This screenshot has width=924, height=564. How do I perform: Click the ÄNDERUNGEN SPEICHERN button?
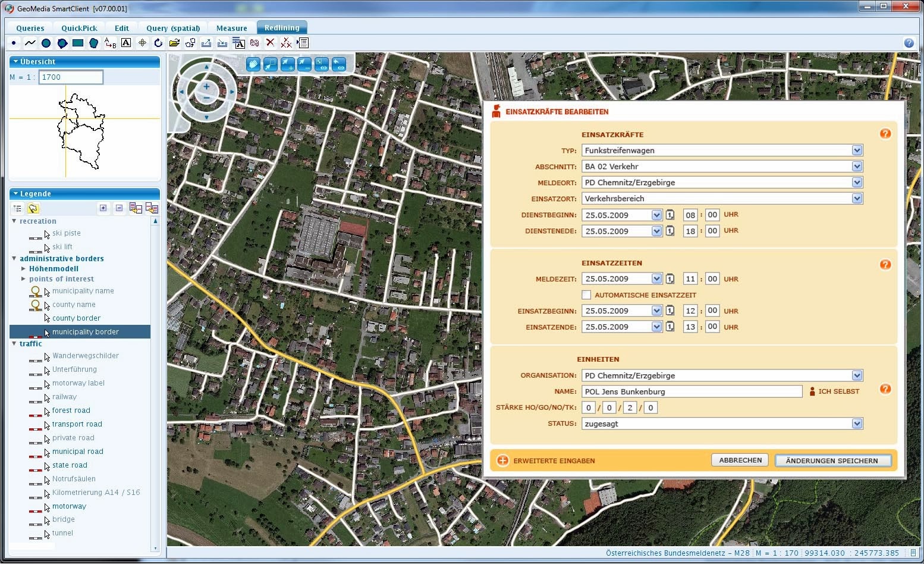click(x=832, y=460)
